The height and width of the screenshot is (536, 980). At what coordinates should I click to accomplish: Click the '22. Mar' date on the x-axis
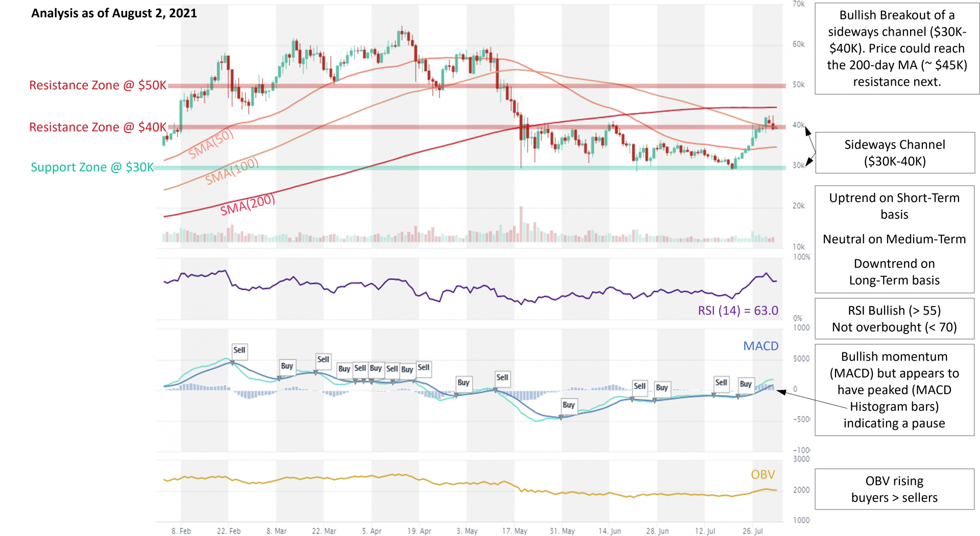(x=324, y=531)
